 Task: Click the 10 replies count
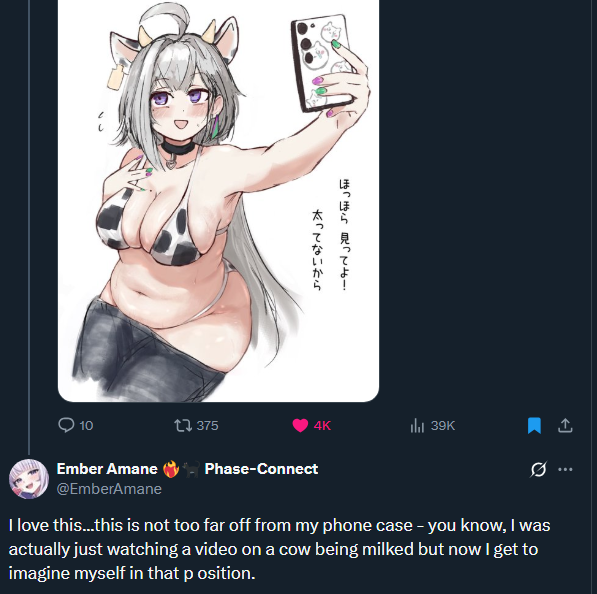(86, 425)
